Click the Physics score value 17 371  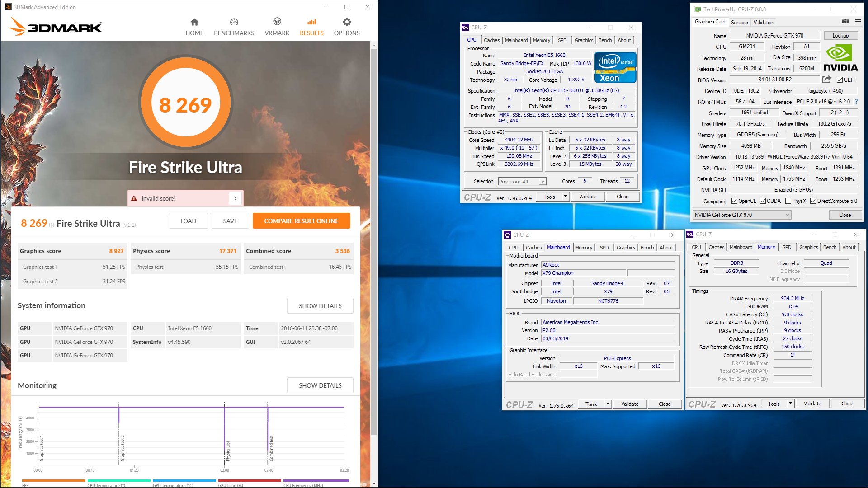228,251
